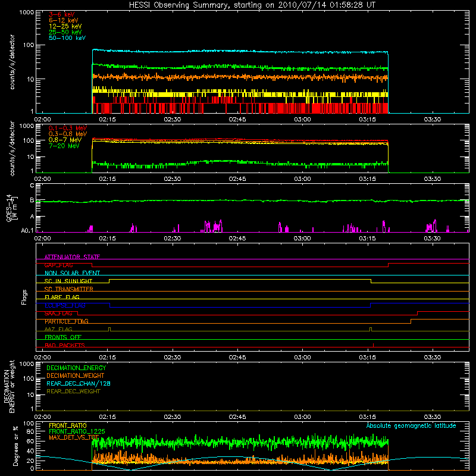Click the "NON_SOLAR_EVENT" flag label
476x476 pixels.
coord(72,273)
